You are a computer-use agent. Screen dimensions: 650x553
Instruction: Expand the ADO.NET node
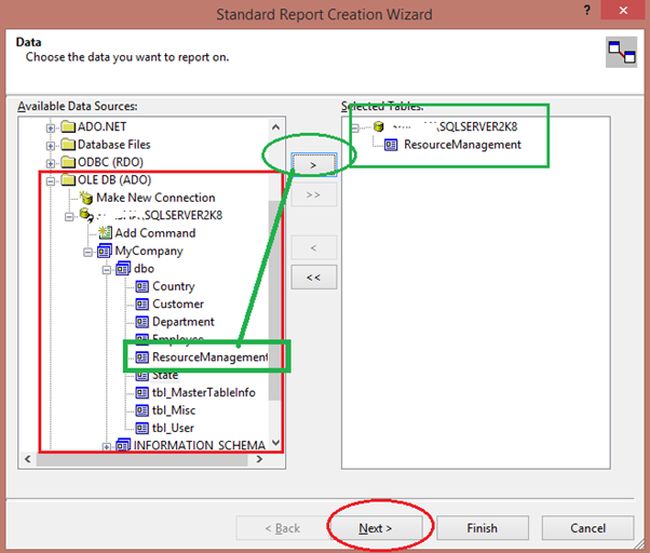point(50,128)
